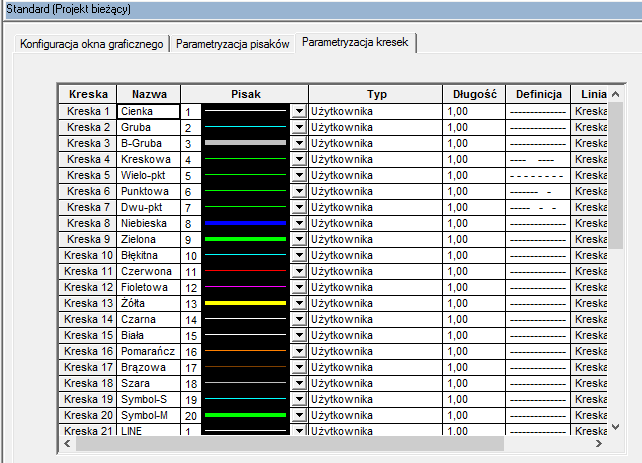Open the pen dropdown in the Kreskowa row
This screenshot has width=642, height=463.
(299, 159)
